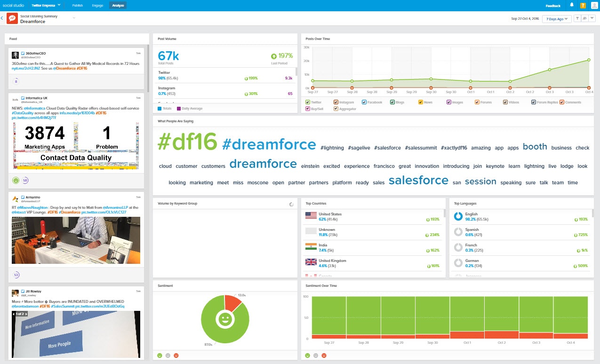Click the blue Totals legend swatch
Viewport: 600px width, 364px height.
160,109
